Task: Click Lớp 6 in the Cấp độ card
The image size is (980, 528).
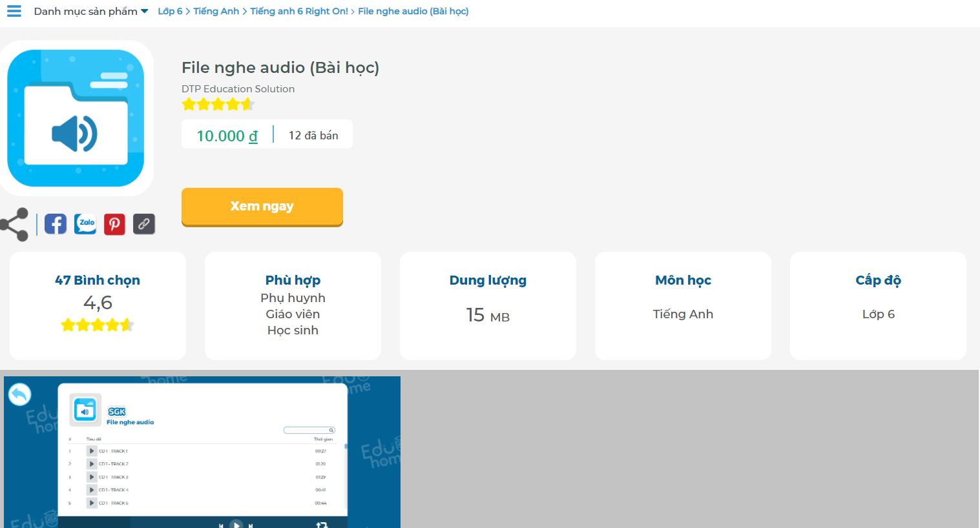Action: 878,314
